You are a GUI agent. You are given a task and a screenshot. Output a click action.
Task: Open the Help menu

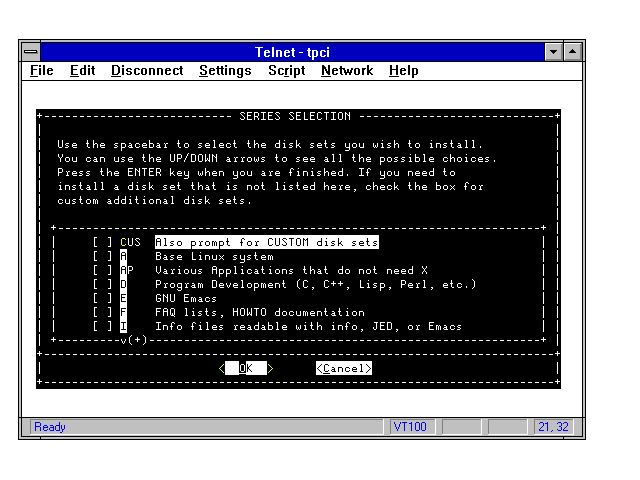[x=404, y=71]
